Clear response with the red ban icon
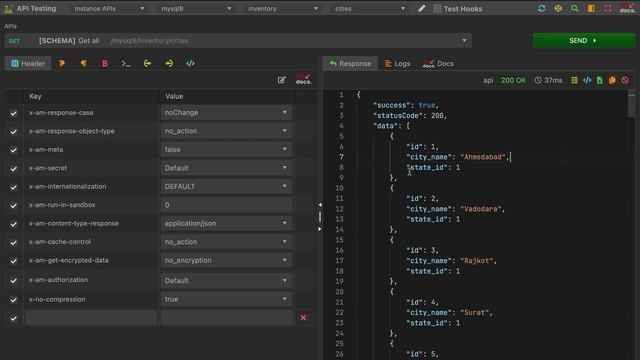This screenshot has width=640, height=360. click(x=625, y=80)
